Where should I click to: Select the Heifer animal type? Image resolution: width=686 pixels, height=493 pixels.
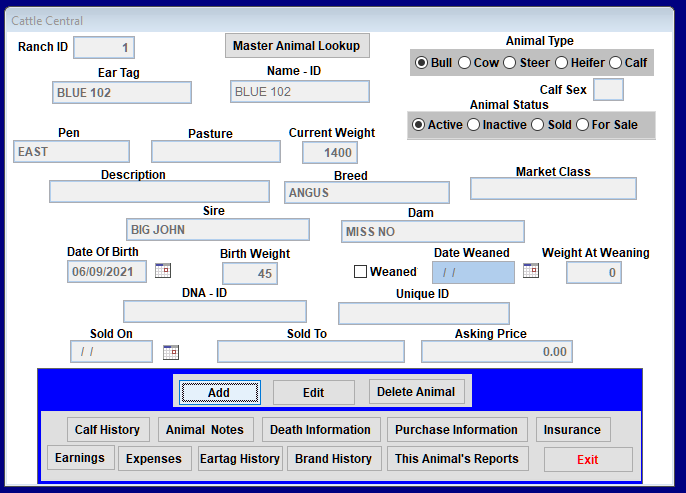pos(561,63)
